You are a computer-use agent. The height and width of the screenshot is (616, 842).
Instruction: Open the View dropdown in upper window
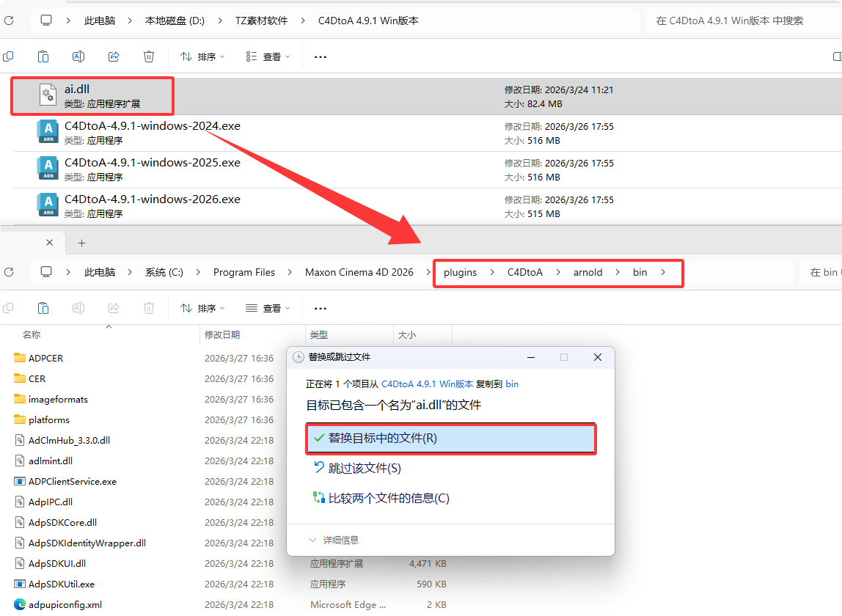click(268, 56)
